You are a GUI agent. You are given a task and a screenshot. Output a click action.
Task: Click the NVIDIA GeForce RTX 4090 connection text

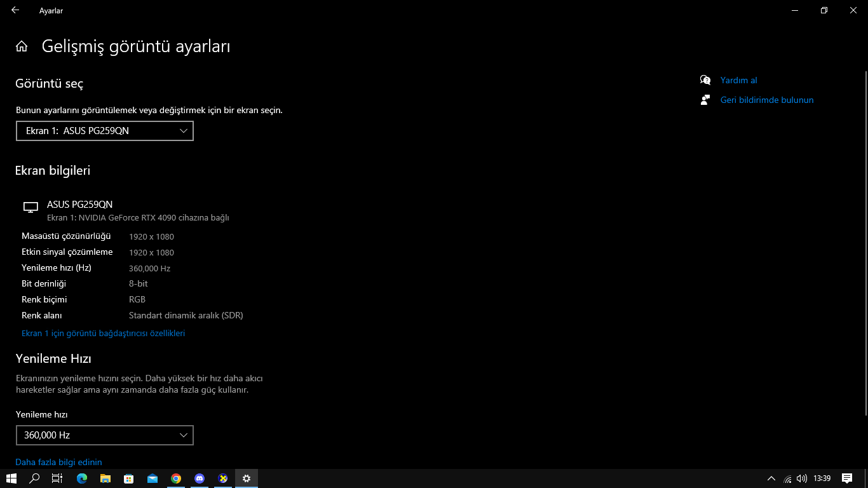(x=138, y=217)
